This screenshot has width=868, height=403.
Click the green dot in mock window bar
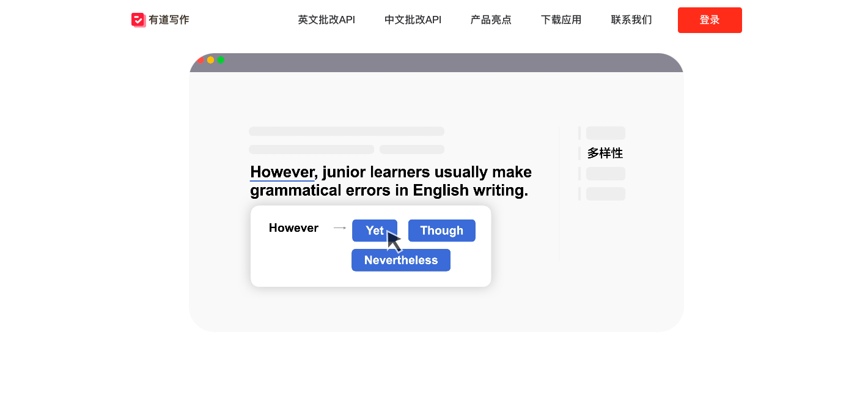coord(221,60)
